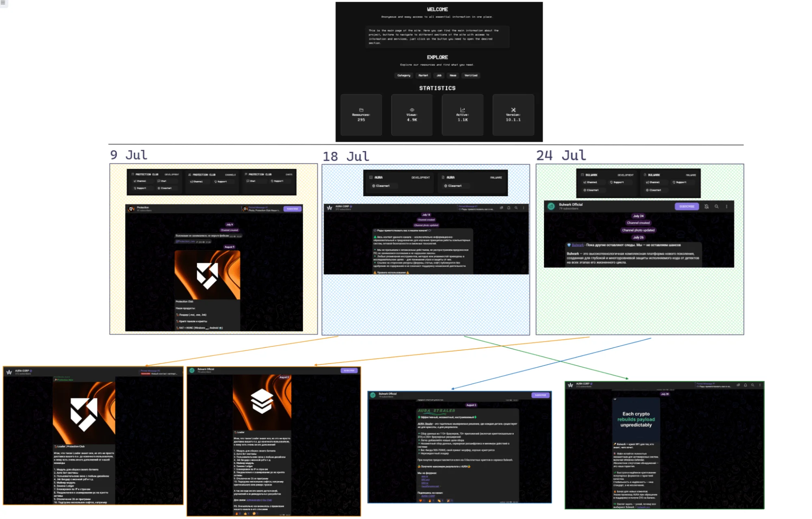This screenshot has height=519, width=812.
Task: Open pinned message in Protection channel header
Action: coord(261,209)
